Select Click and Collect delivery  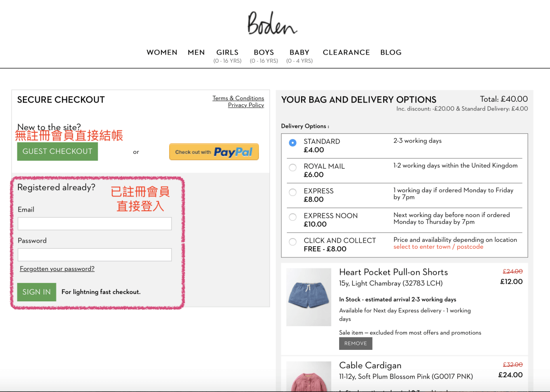293,242
